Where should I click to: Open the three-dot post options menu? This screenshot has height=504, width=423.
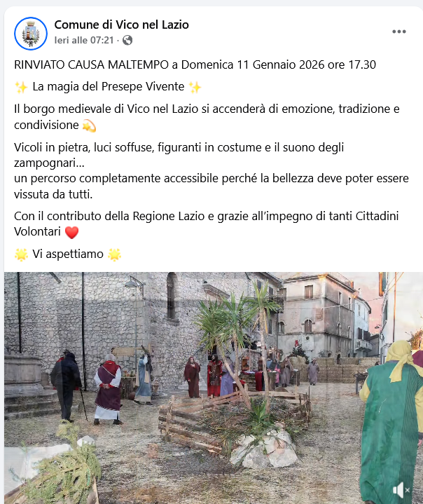tap(399, 32)
